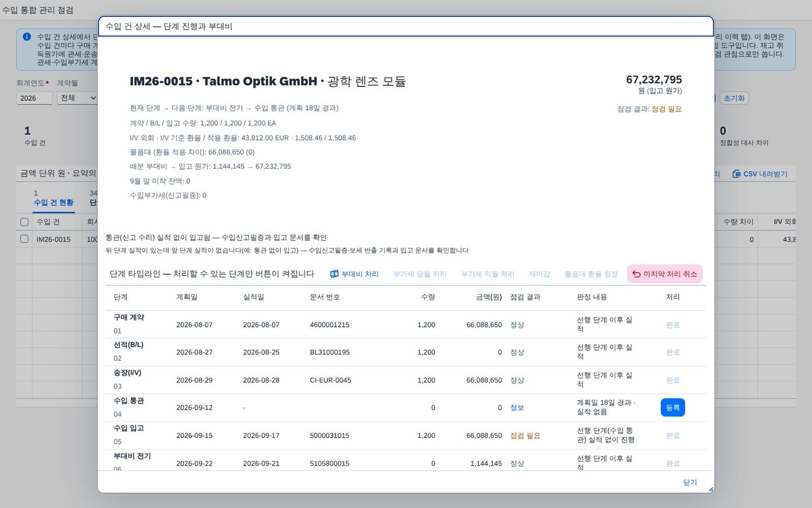Click the blue 등록 button in 수입 통관 row
This screenshot has width=812, height=508.
673,408
